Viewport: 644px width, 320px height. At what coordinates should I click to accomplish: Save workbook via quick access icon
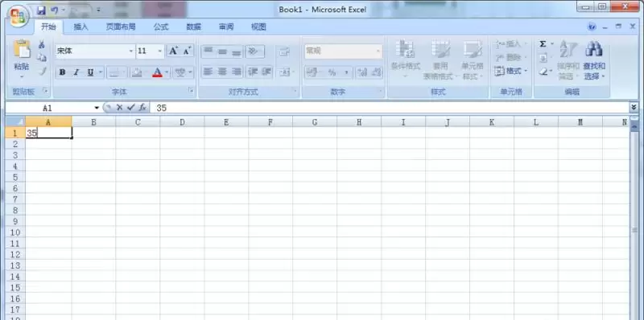[41, 10]
